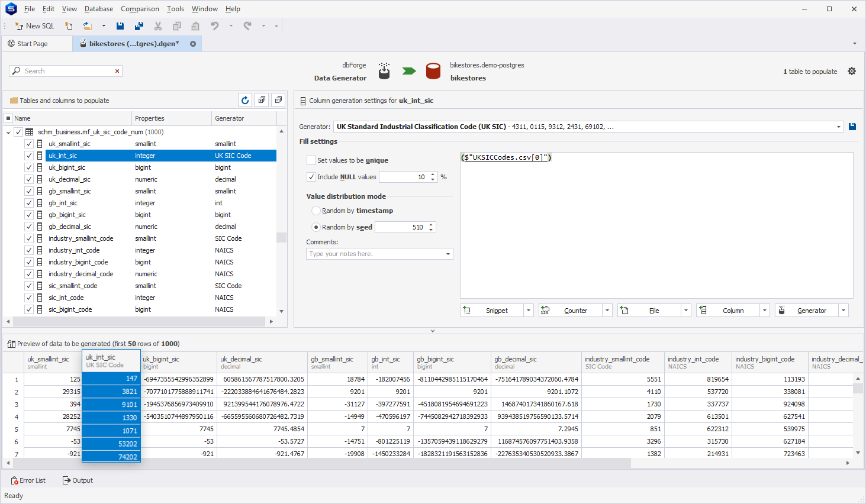Expand the open file dropdown arrow

click(x=104, y=26)
